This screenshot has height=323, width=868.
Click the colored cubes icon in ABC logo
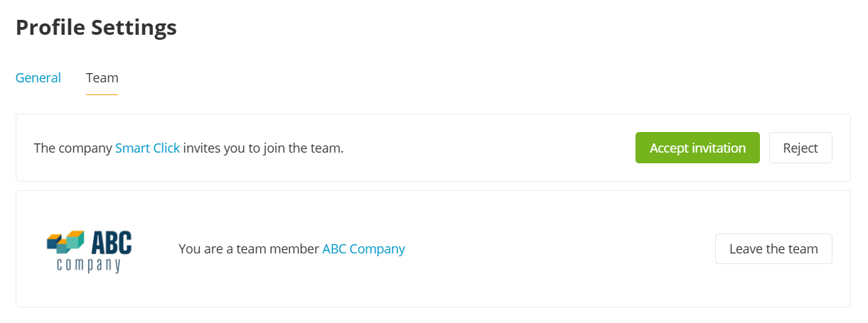(65, 242)
